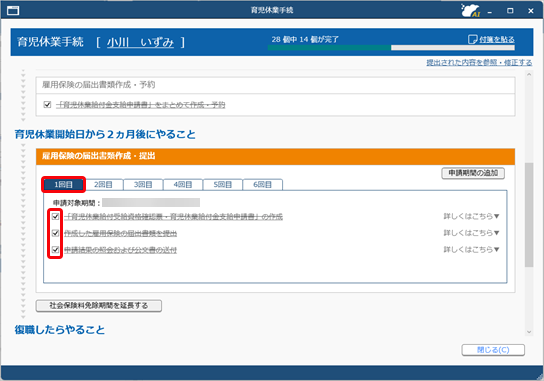Click the 閉じる(C) button

coord(493,350)
